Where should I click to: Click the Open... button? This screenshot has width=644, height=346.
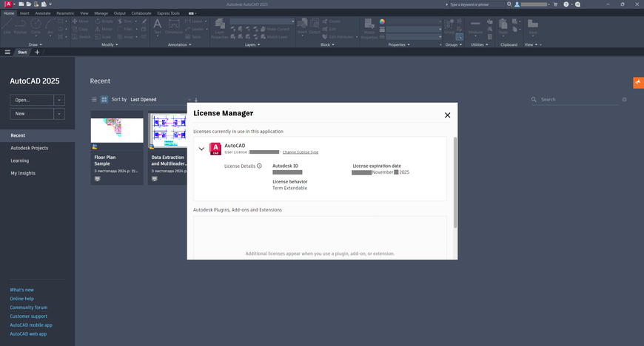tap(32, 100)
